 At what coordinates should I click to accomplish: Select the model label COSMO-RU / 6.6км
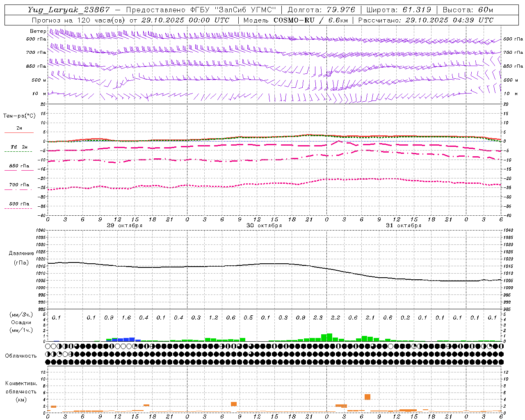[311, 20]
